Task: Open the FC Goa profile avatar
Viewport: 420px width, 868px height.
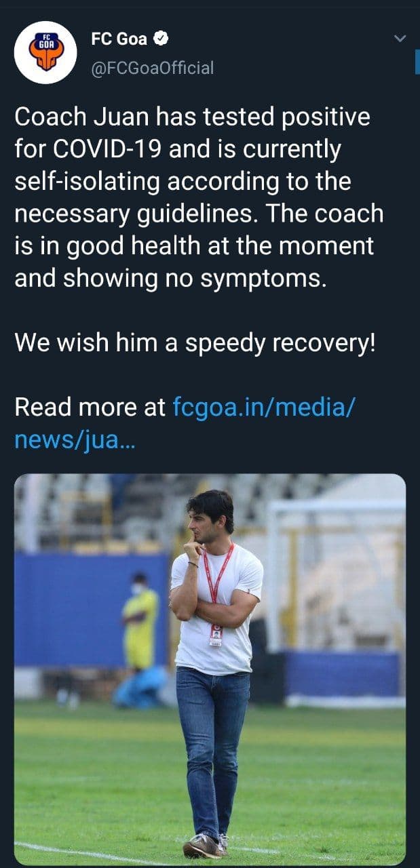Action: pos(45,52)
